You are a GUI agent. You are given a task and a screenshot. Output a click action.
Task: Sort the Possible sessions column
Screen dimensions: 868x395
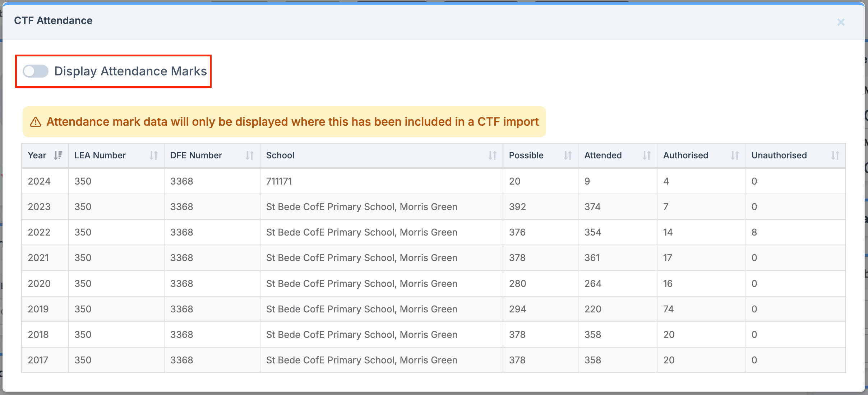pos(567,155)
